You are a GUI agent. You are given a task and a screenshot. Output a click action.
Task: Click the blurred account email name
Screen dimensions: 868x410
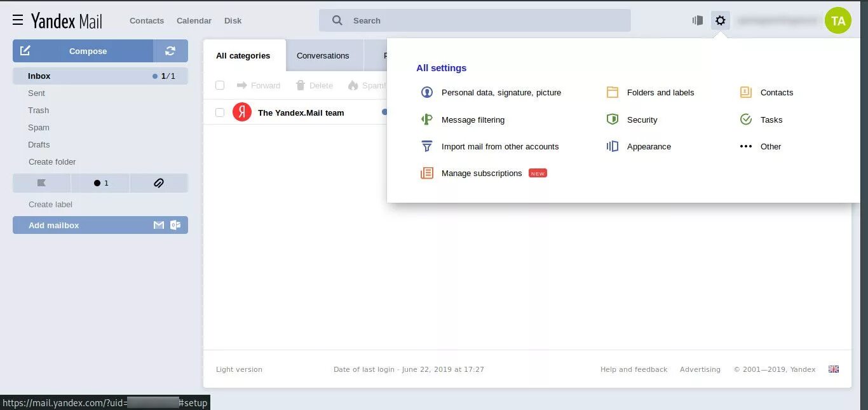point(777,20)
